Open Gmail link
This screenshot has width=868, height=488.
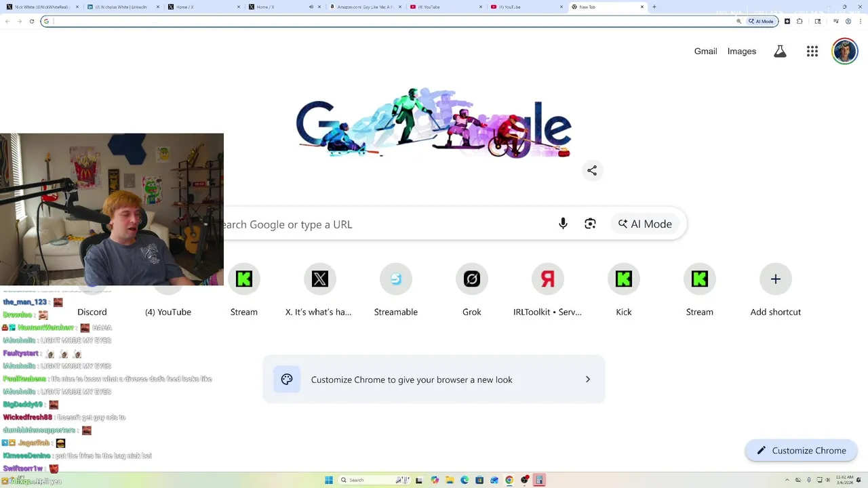pos(705,52)
